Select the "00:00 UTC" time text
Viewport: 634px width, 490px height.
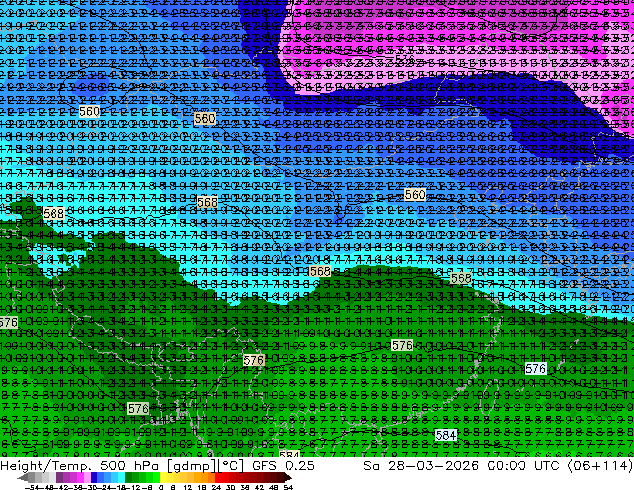tap(523, 466)
